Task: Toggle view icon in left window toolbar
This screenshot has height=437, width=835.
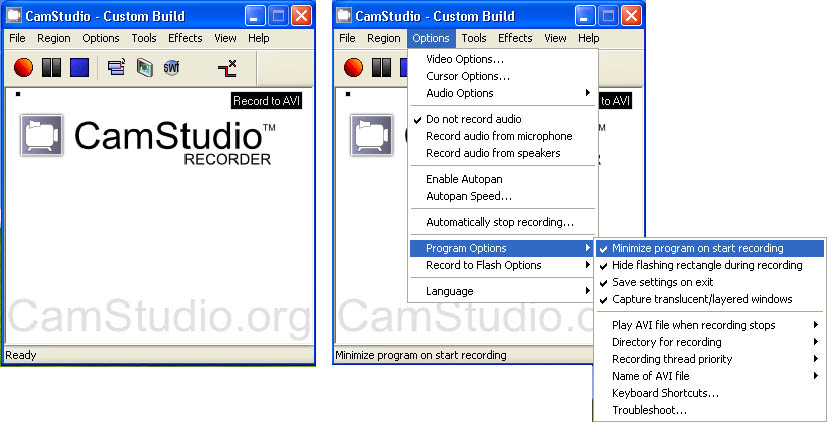Action: [x=116, y=68]
